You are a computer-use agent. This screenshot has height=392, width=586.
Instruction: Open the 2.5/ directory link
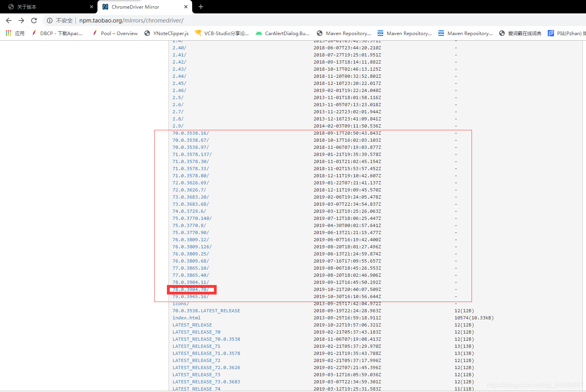click(x=178, y=98)
